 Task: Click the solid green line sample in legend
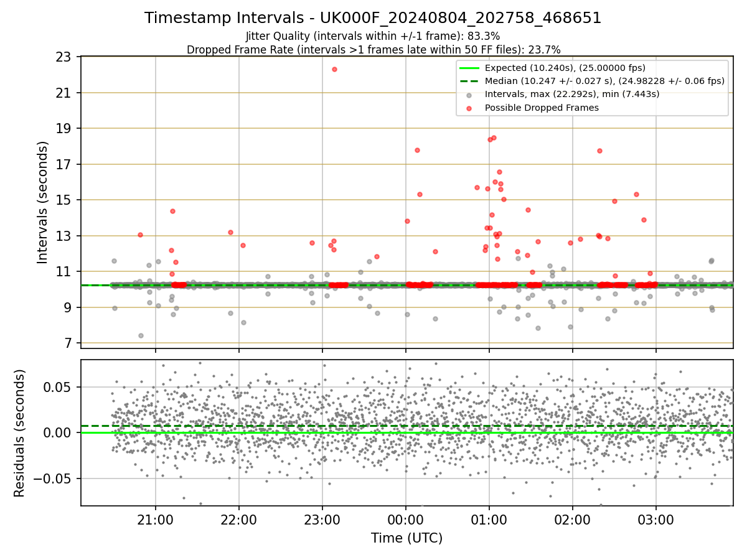click(469, 68)
